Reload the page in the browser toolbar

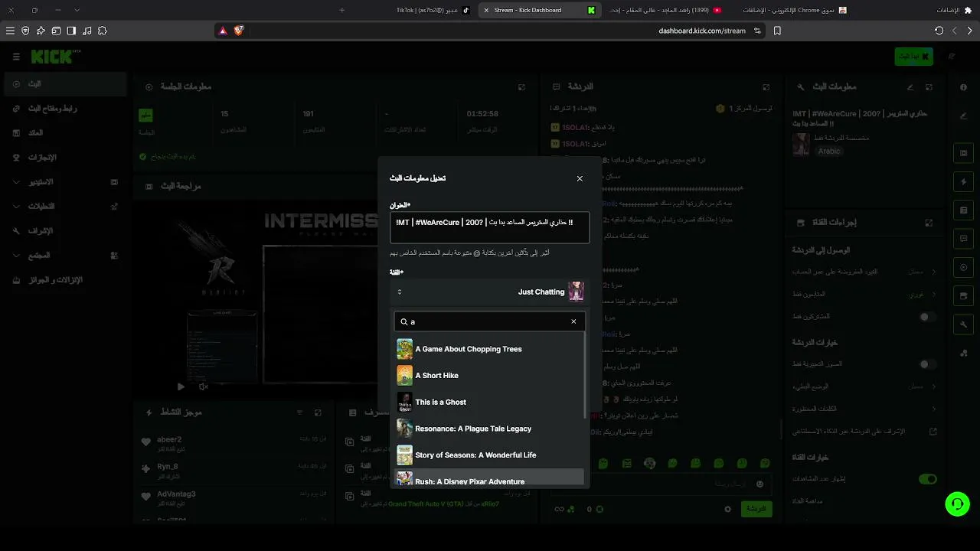[x=939, y=31]
